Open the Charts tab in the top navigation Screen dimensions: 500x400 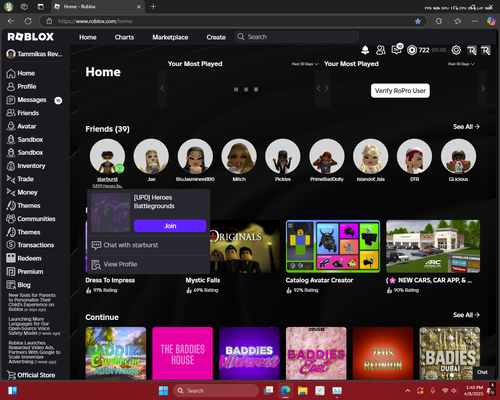(124, 37)
